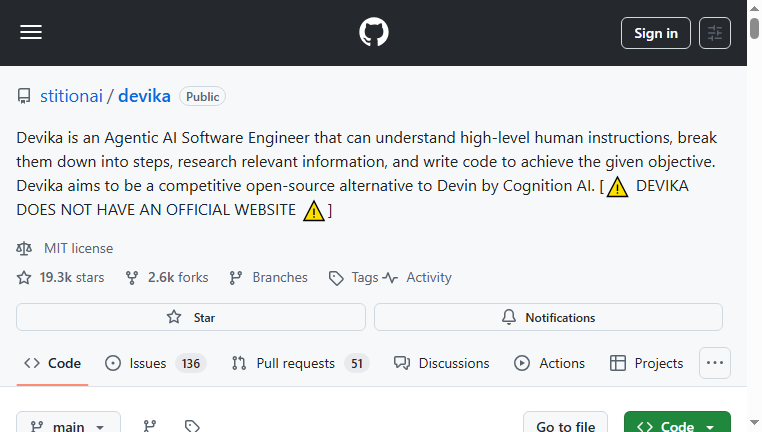Image resolution: width=762 pixels, height=432 pixels.
Task: Open the devika repository link
Action: tap(144, 96)
